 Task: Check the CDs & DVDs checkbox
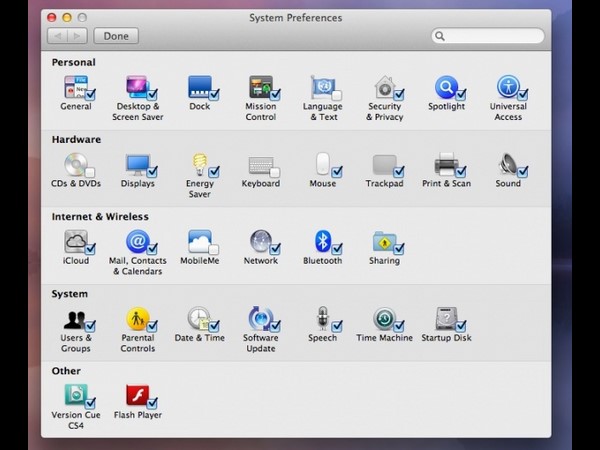tap(90, 172)
